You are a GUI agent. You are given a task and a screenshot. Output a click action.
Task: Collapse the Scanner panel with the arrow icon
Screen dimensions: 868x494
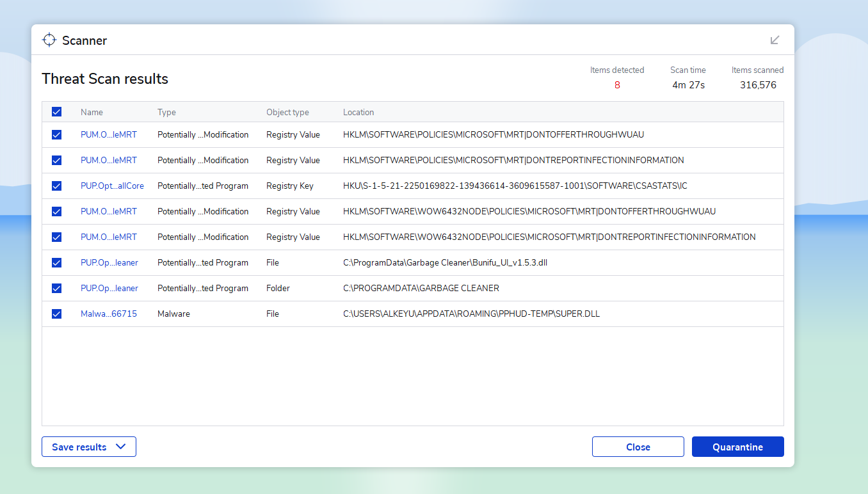tap(775, 40)
